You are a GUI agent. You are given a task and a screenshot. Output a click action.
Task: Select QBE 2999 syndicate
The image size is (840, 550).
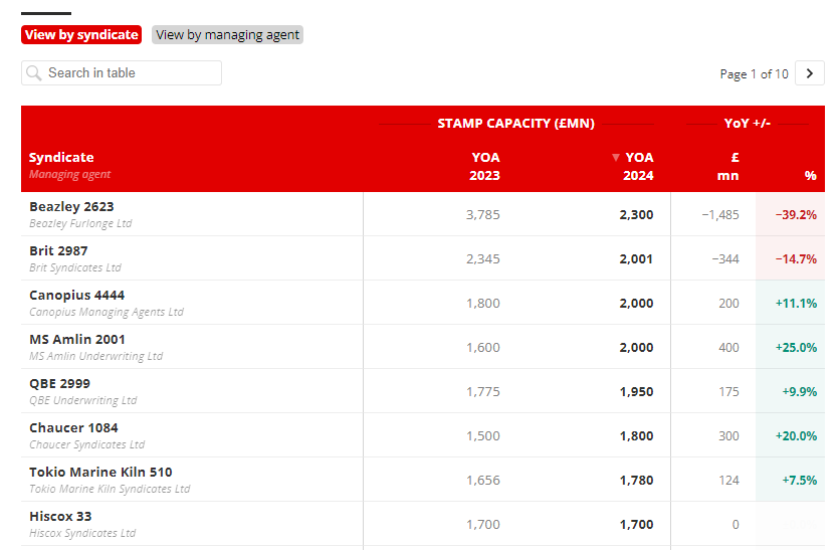pyautogui.click(x=59, y=383)
